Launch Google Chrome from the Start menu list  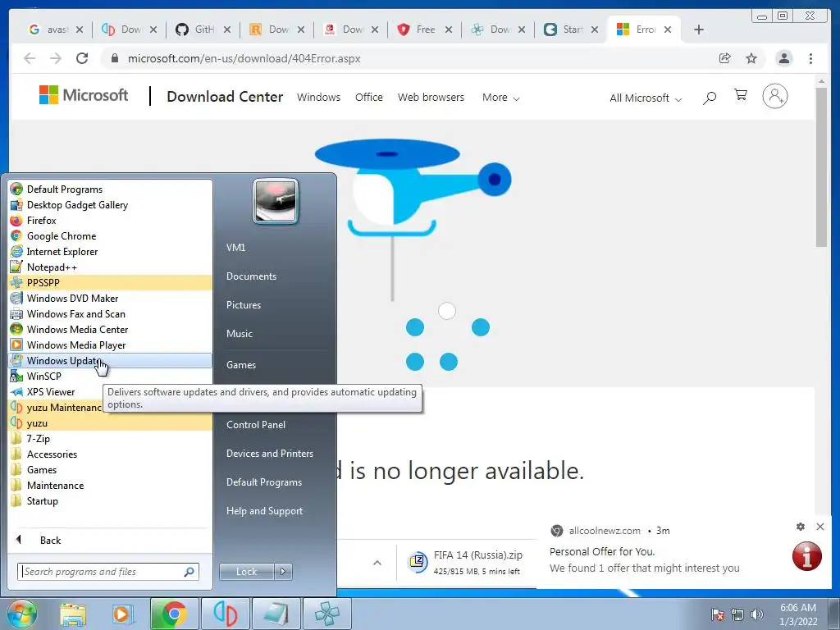point(110,235)
